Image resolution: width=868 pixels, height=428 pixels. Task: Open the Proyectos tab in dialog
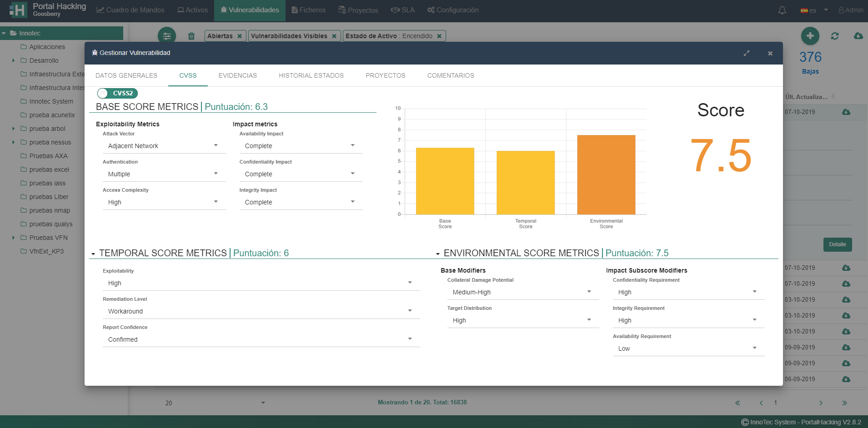point(386,75)
